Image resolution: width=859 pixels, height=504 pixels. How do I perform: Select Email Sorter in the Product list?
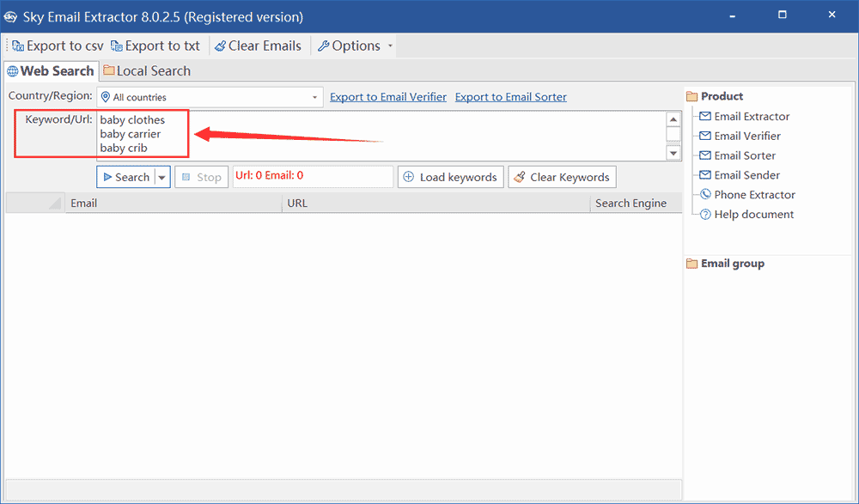[x=744, y=155]
